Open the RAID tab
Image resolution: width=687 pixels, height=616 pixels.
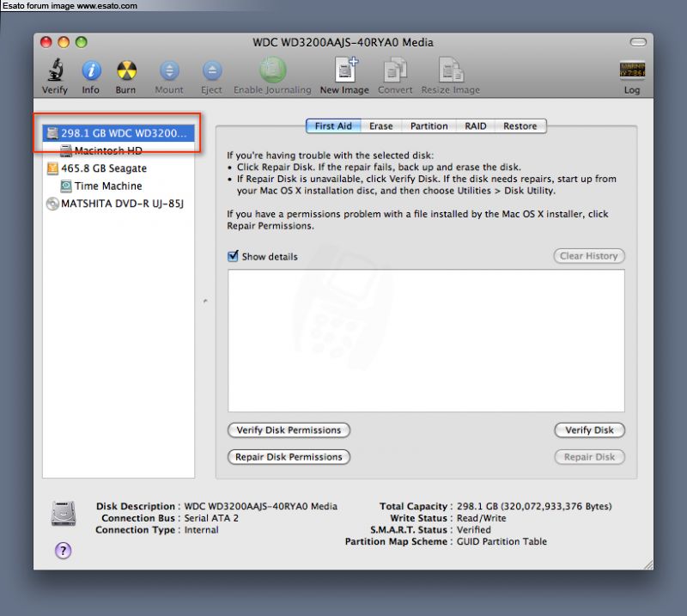pyautogui.click(x=476, y=126)
